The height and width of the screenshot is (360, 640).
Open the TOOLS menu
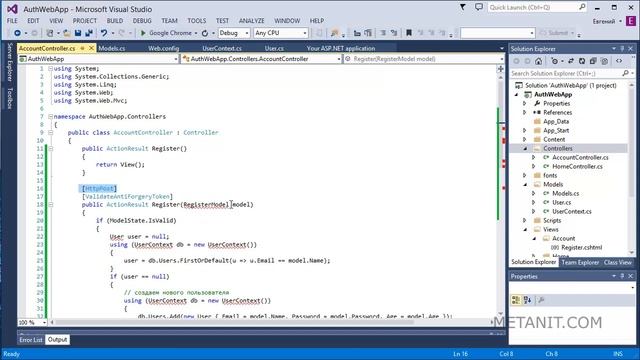[x=197, y=20]
